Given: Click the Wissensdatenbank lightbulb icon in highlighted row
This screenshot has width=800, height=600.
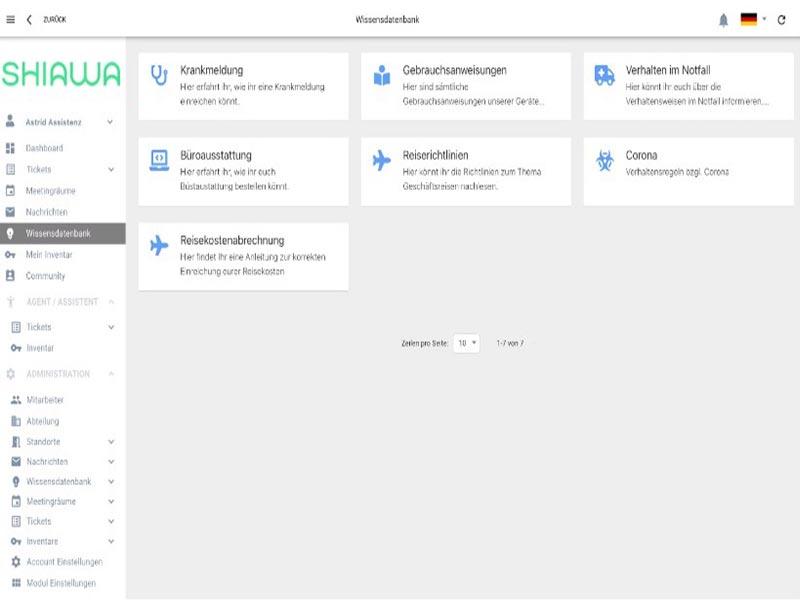Looking at the screenshot, I should tap(10, 234).
